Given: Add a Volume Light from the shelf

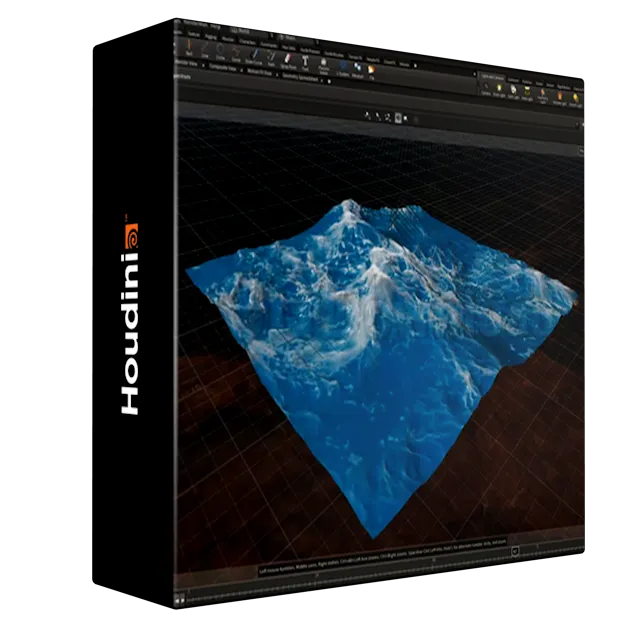Looking at the screenshot, I should (x=560, y=100).
